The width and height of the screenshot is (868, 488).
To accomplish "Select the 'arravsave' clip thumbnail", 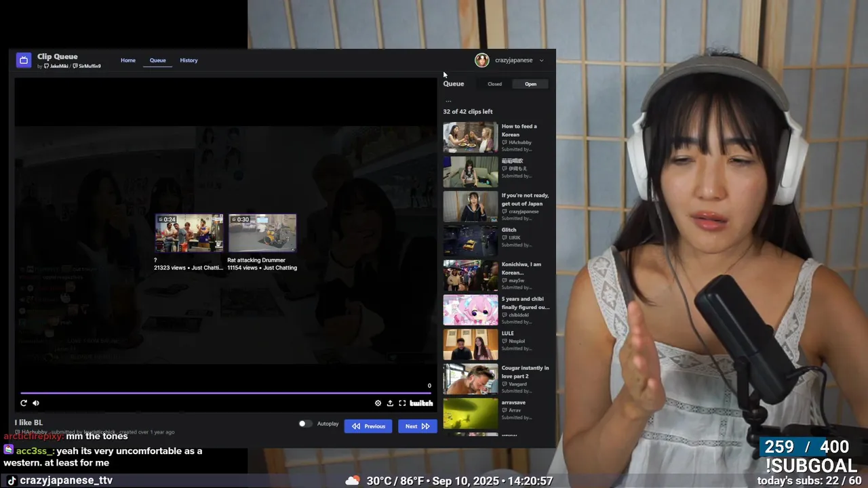I will 471,413.
